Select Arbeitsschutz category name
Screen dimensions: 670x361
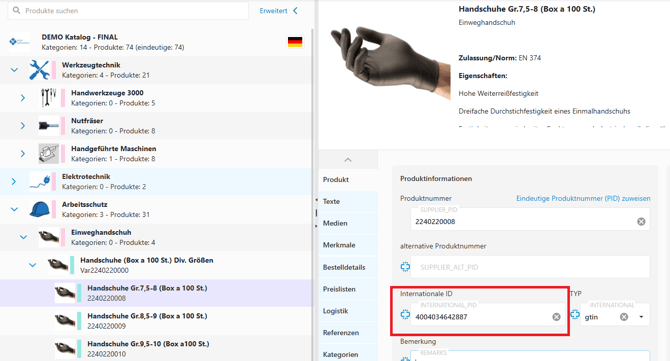pyautogui.click(x=85, y=204)
